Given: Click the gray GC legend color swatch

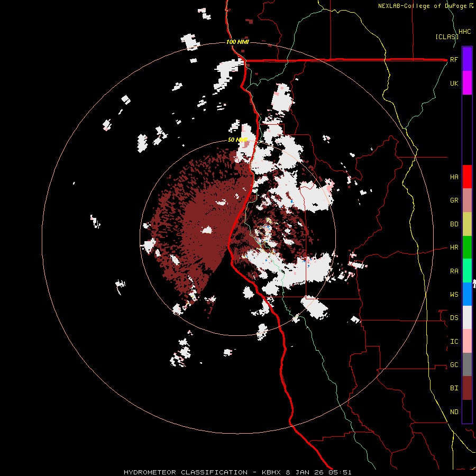Looking at the screenshot, I should [x=467, y=364].
